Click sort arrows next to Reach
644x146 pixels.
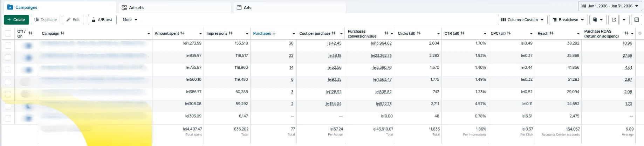551,33
